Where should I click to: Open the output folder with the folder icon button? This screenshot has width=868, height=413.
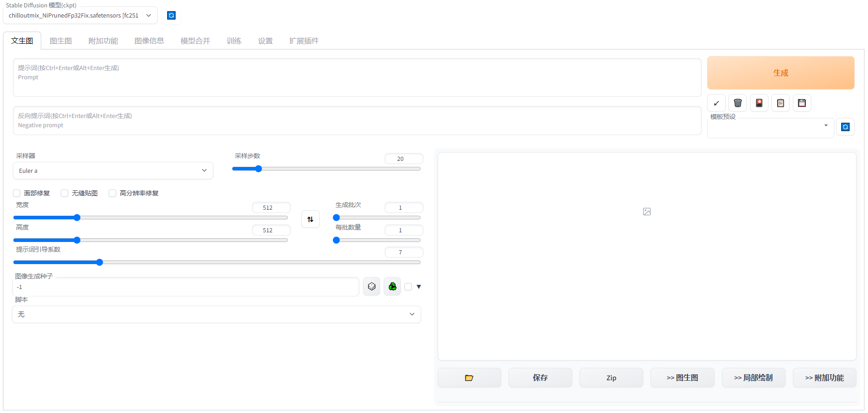coord(469,378)
